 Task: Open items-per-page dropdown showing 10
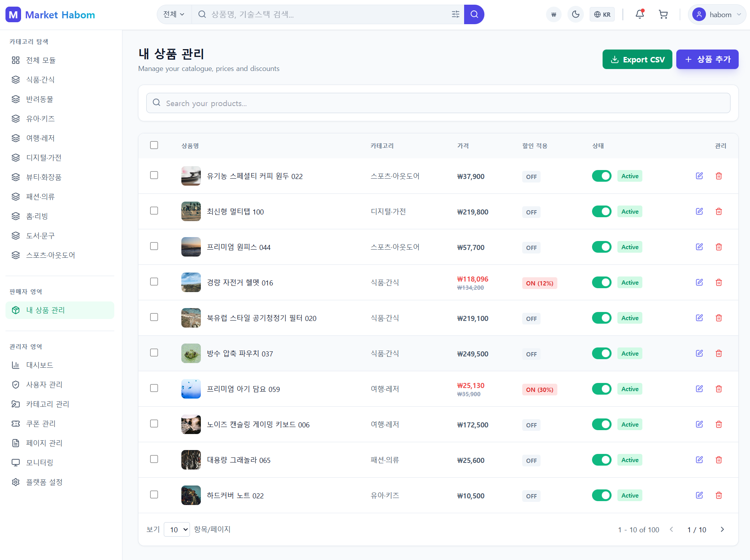point(177,529)
